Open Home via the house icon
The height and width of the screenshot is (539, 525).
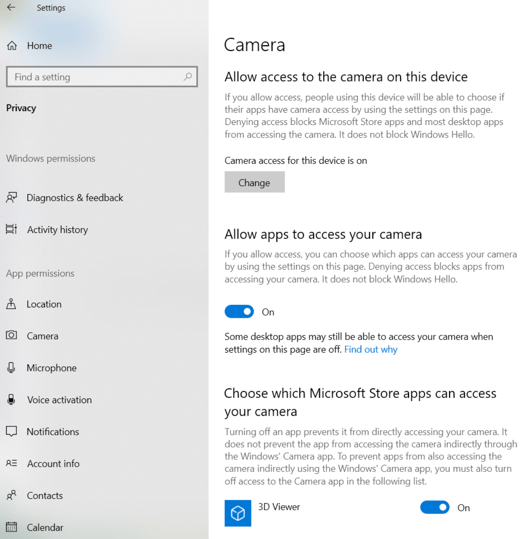12,45
